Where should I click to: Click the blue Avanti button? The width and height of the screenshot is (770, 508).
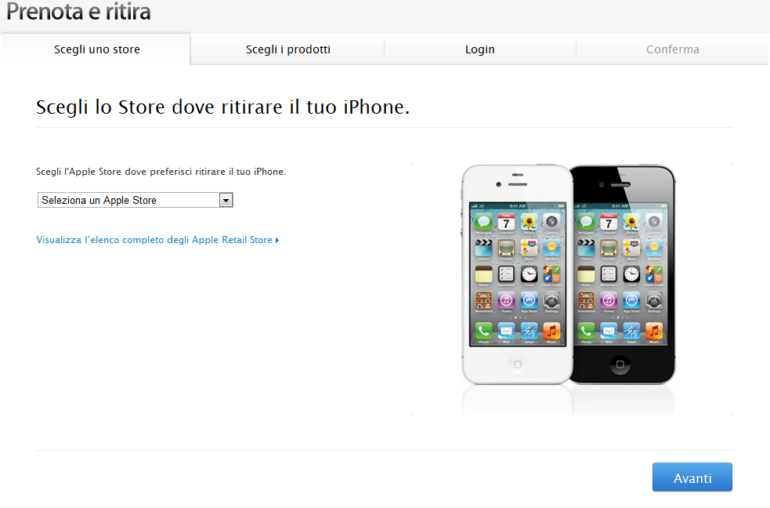(x=692, y=478)
